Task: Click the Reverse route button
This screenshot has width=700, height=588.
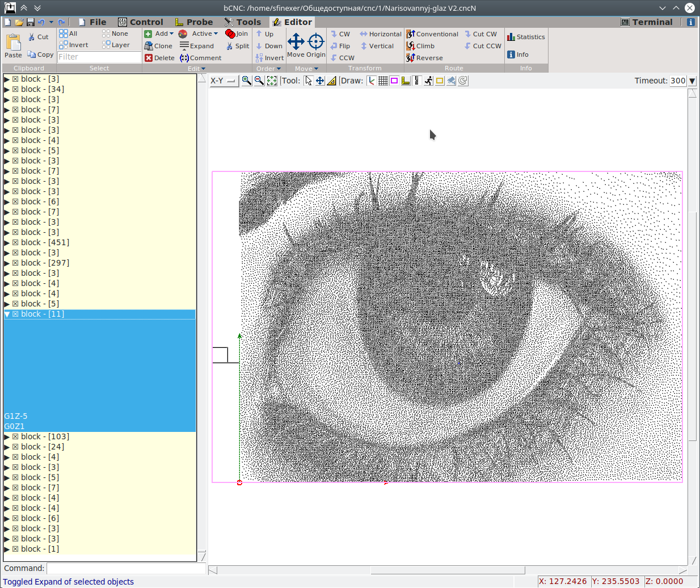Action: coord(424,58)
